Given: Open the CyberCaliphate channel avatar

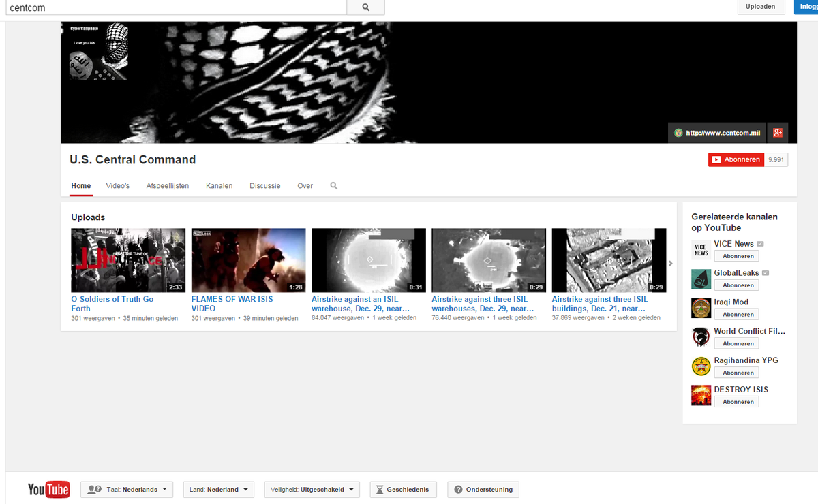Looking at the screenshot, I should (99, 51).
